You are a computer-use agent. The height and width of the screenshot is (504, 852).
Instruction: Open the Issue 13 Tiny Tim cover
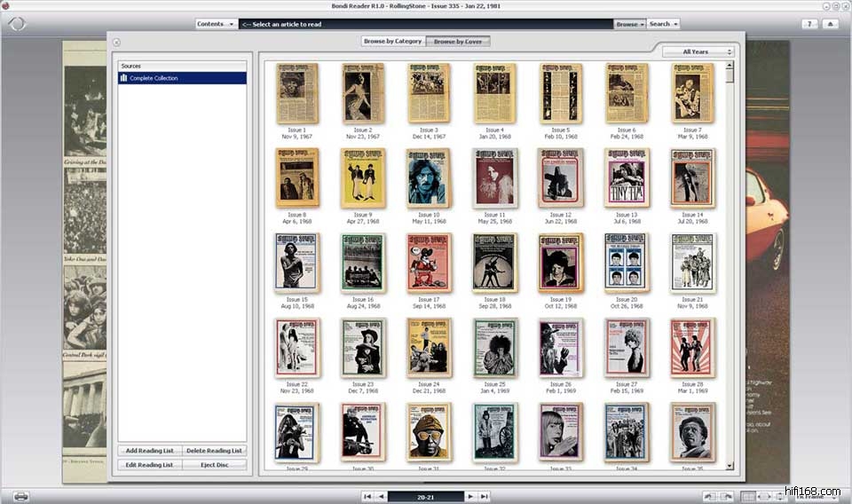coord(627,177)
